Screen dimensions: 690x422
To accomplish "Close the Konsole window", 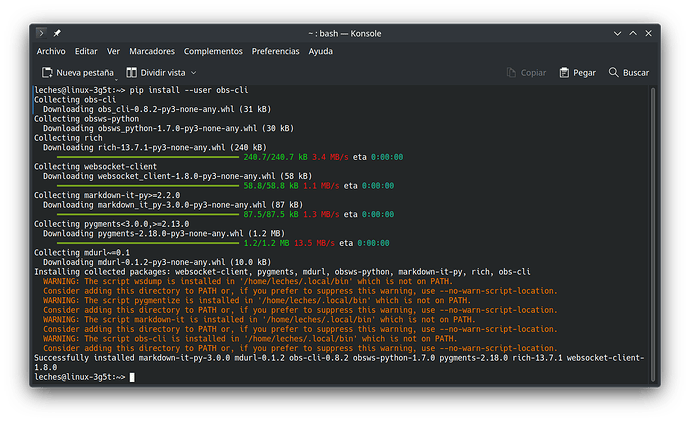I will point(648,33).
